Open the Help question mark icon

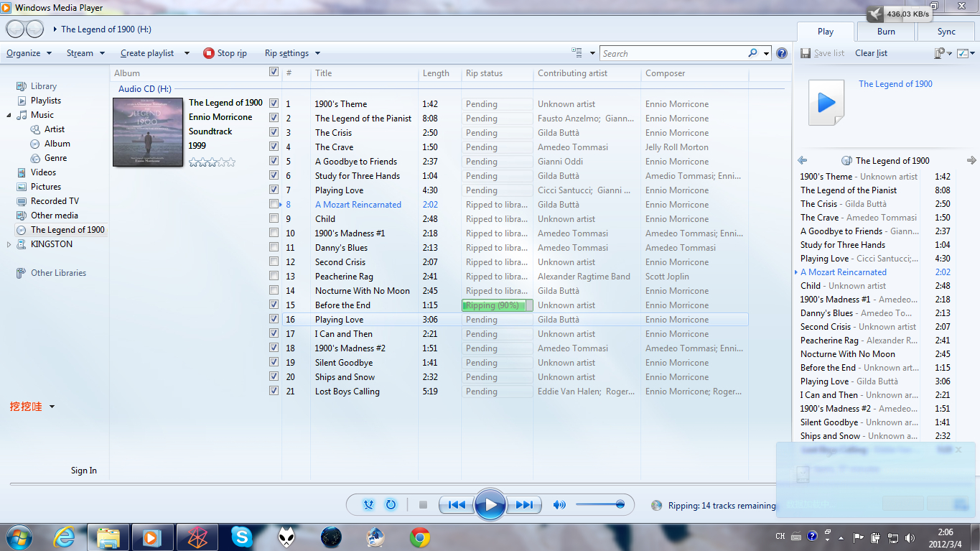coord(782,53)
